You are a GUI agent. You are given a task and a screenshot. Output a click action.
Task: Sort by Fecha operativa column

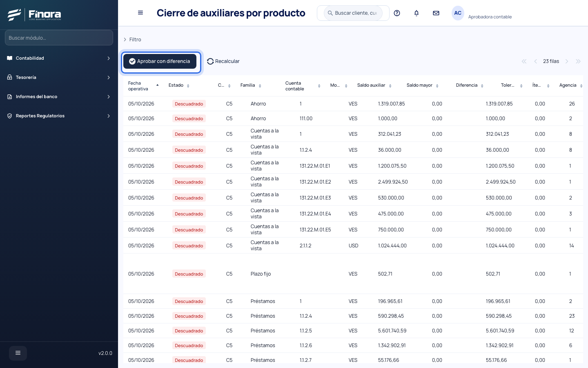[x=143, y=86]
